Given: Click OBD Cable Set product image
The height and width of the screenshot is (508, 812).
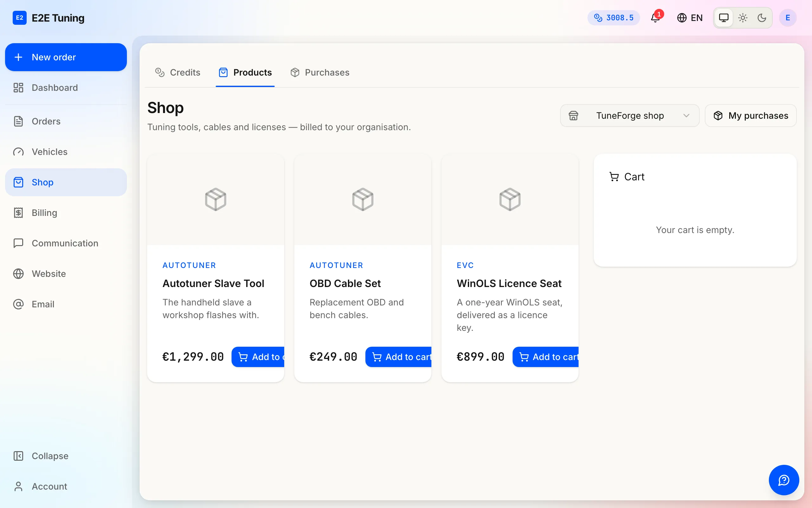Looking at the screenshot, I should click(x=363, y=200).
